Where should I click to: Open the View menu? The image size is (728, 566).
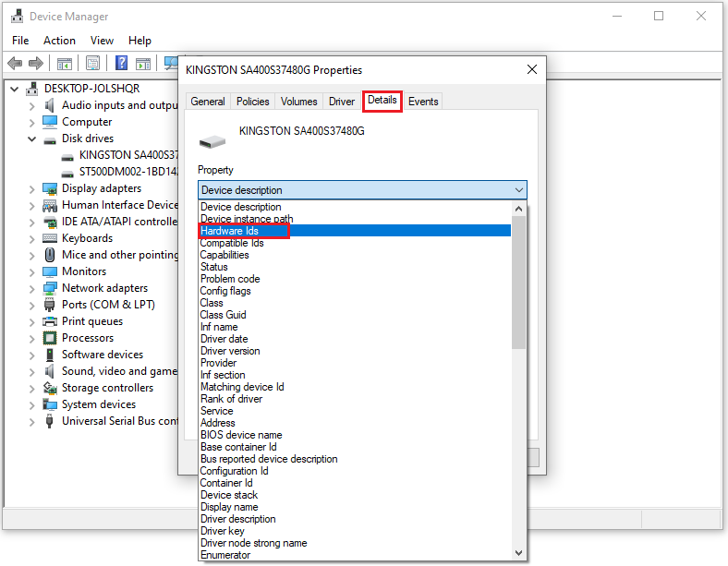[x=103, y=41]
